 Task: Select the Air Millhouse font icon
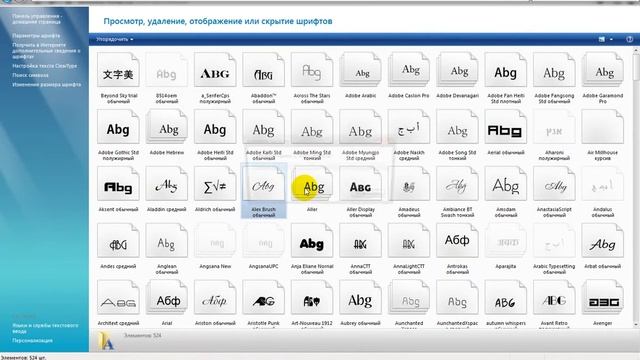(x=602, y=127)
